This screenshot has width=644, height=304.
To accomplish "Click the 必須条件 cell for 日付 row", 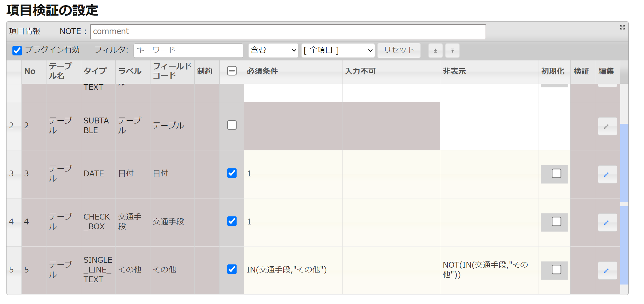I will point(293,174).
